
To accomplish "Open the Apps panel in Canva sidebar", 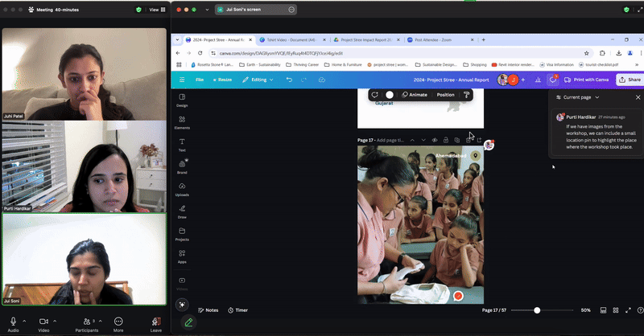I will click(182, 256).
